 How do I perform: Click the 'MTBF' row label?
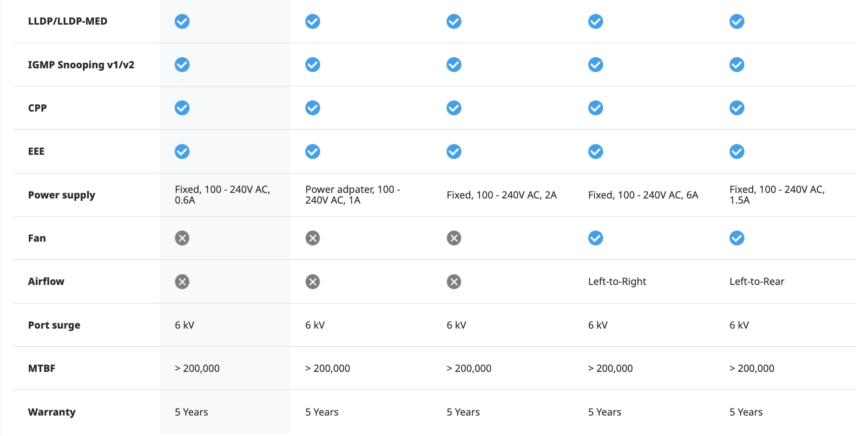(41, 368)
